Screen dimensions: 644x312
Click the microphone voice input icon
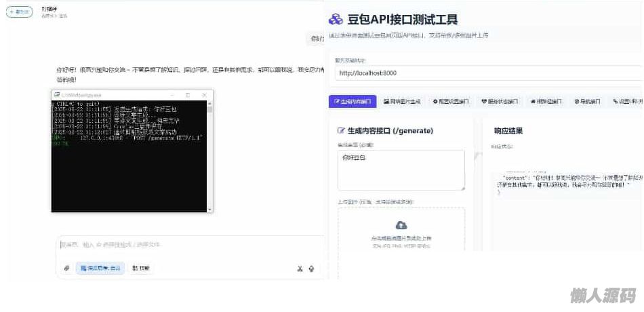[x=312, y=269]
